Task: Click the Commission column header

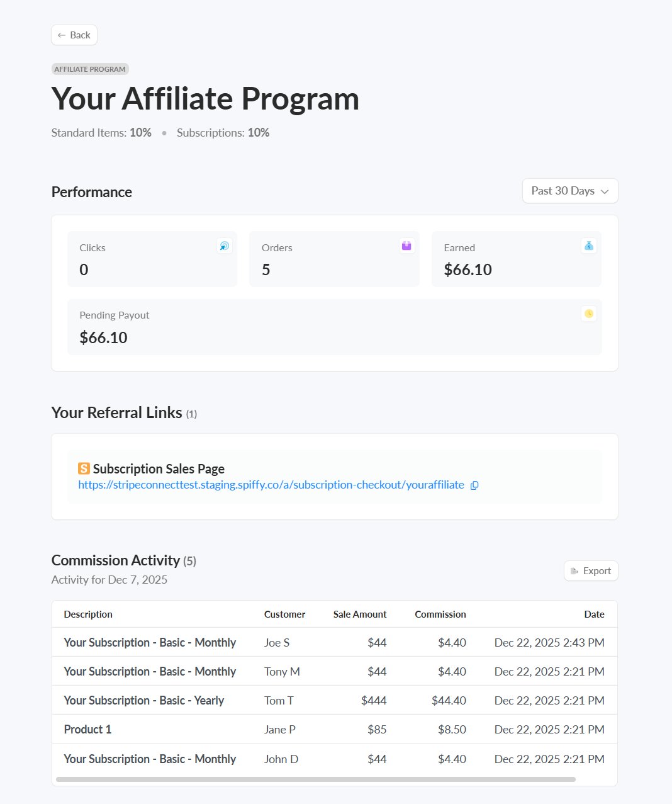Action: point(440,614)
